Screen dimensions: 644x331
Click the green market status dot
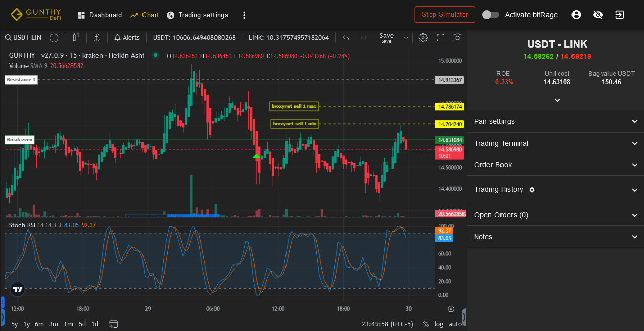point(156,55)
